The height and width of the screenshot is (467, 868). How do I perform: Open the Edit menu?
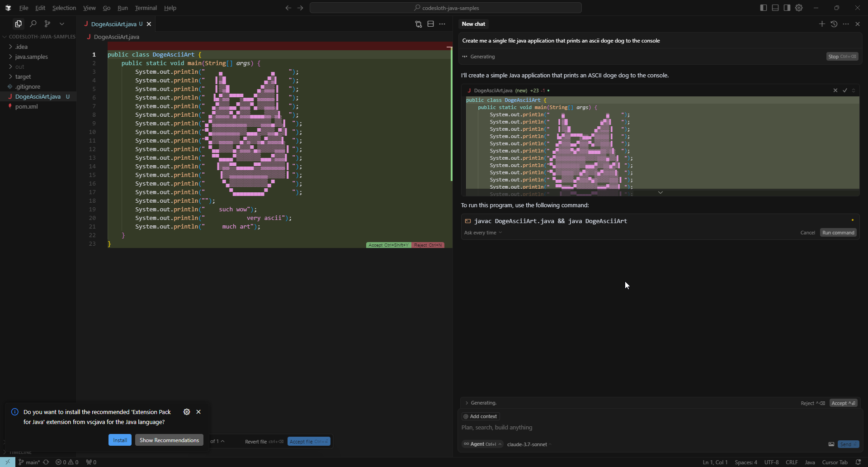pos(40,8)
